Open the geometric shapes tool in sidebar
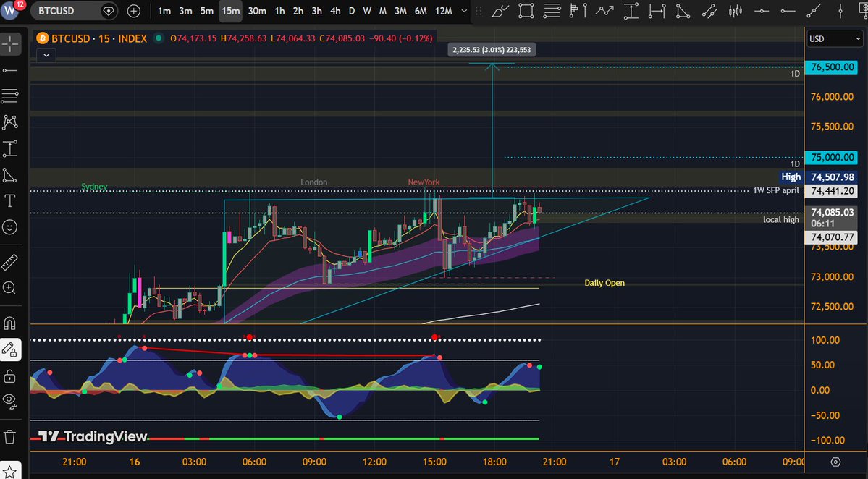 click(10, 175)
